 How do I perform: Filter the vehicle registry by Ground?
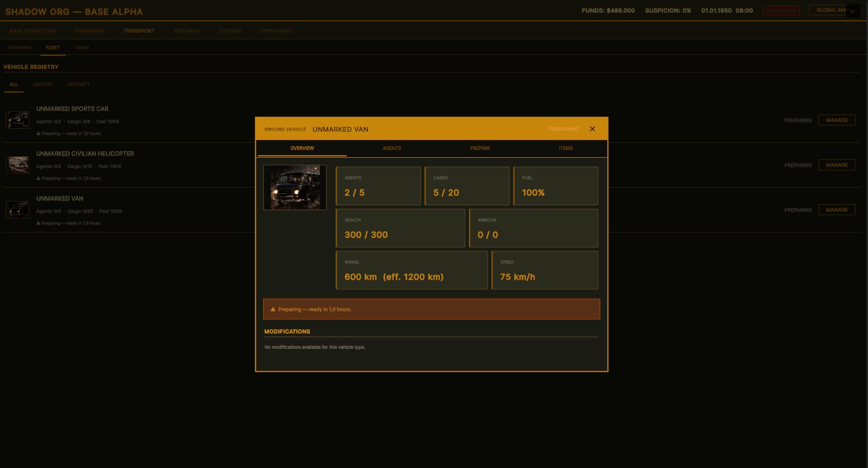[43, 84]
